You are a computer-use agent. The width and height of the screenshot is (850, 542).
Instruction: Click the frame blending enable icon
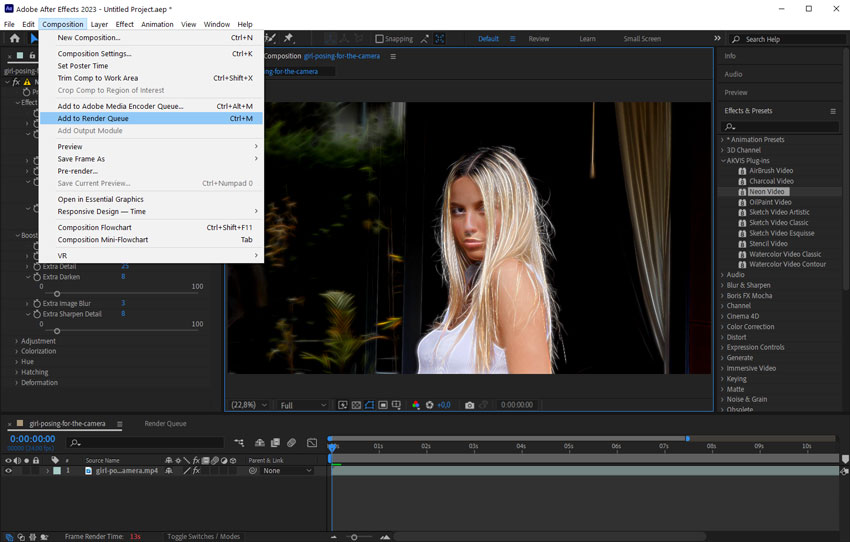coord(275,443)
